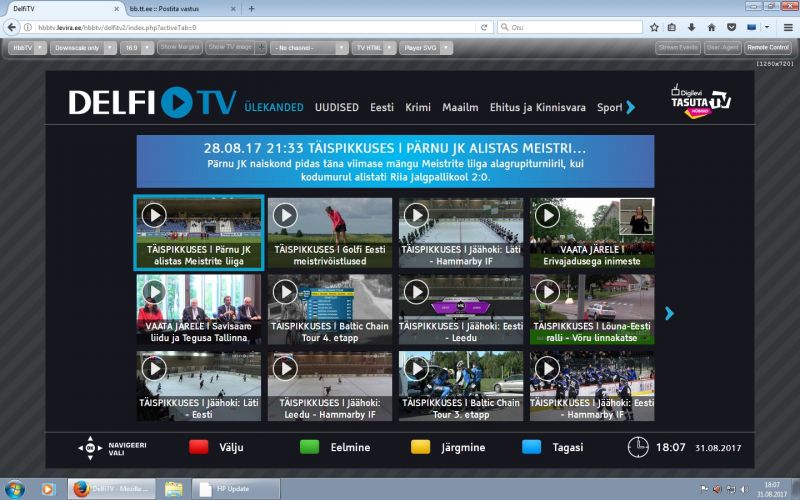The height and width of the screenshot is (500, 800).
Task: Select the Eesti category
Action: coord(382,108)
